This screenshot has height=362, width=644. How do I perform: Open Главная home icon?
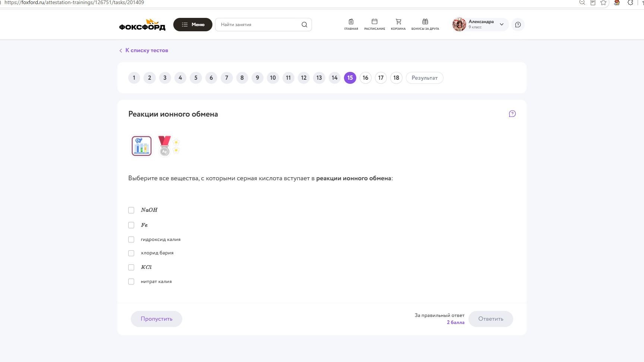351,25
